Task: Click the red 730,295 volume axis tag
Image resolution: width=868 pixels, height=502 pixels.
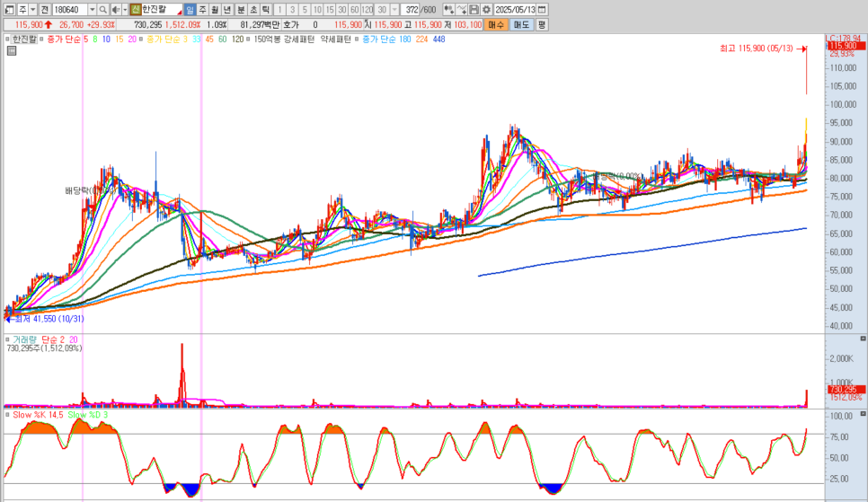Action: point(846,390)
